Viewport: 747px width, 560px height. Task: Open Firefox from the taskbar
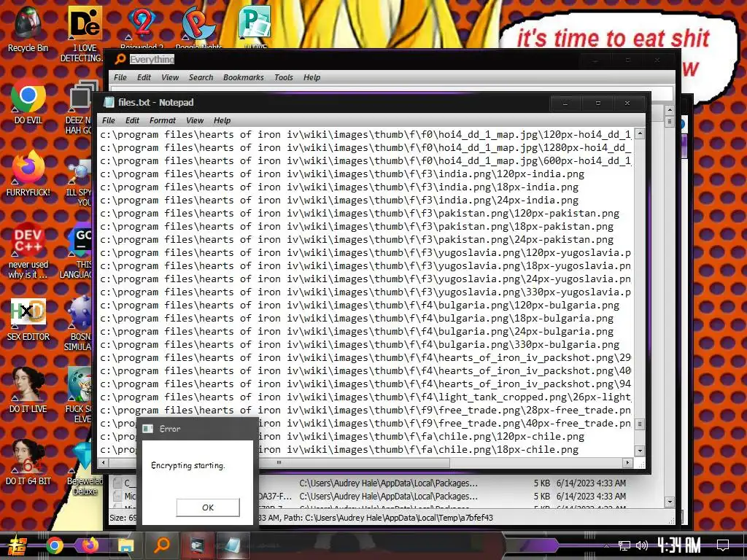point(90,545)
